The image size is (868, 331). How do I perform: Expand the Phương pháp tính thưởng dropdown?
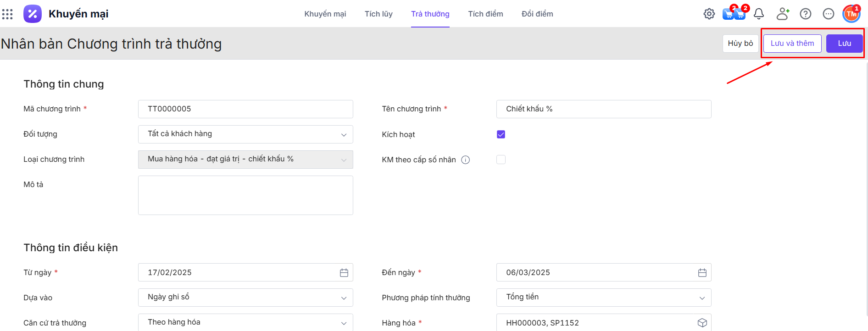pyautogui.click(x=603, y=298)
